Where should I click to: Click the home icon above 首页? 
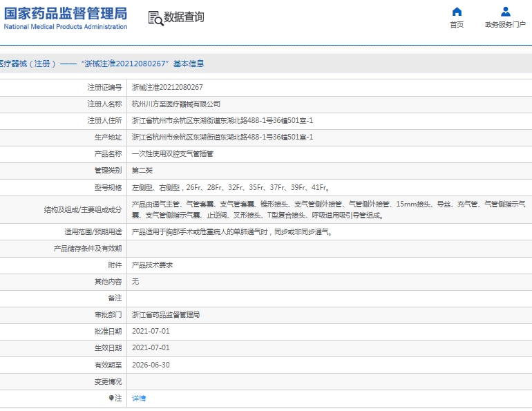pyautogui.click(x=457, y=12)
